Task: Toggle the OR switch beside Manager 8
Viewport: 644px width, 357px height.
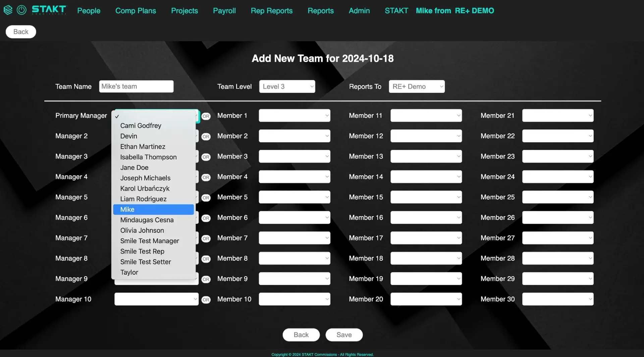Action: coord(206,259)
